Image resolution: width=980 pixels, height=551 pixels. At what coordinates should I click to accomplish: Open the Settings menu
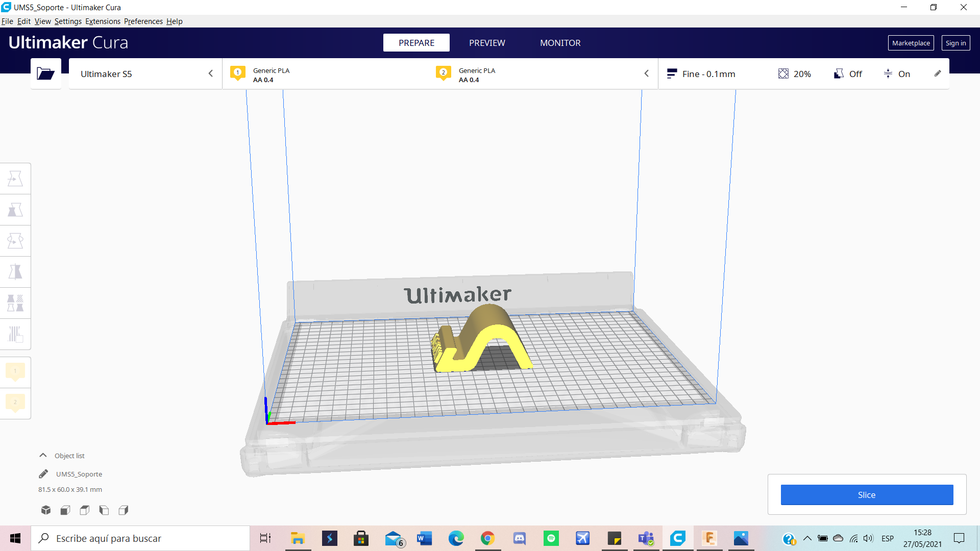[68, 21]
